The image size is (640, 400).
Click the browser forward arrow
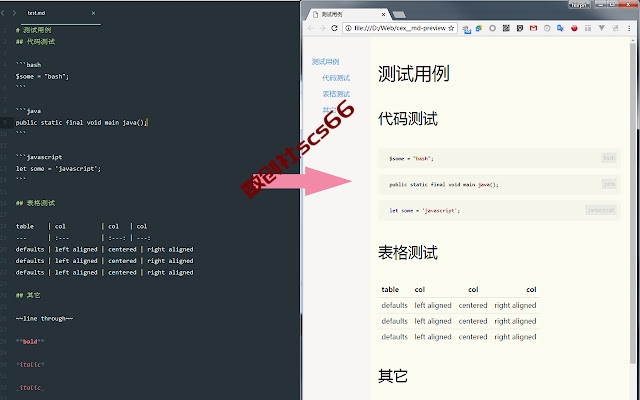(322, 28)
